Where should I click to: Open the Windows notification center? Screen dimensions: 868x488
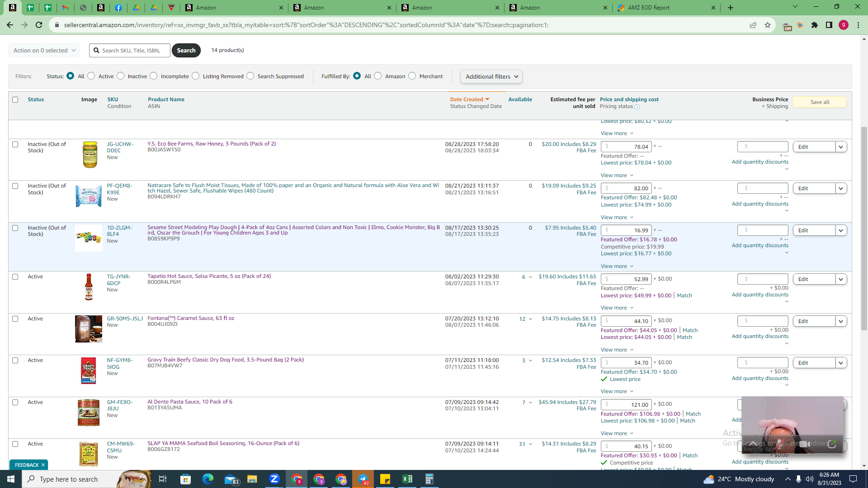(853, 479)
